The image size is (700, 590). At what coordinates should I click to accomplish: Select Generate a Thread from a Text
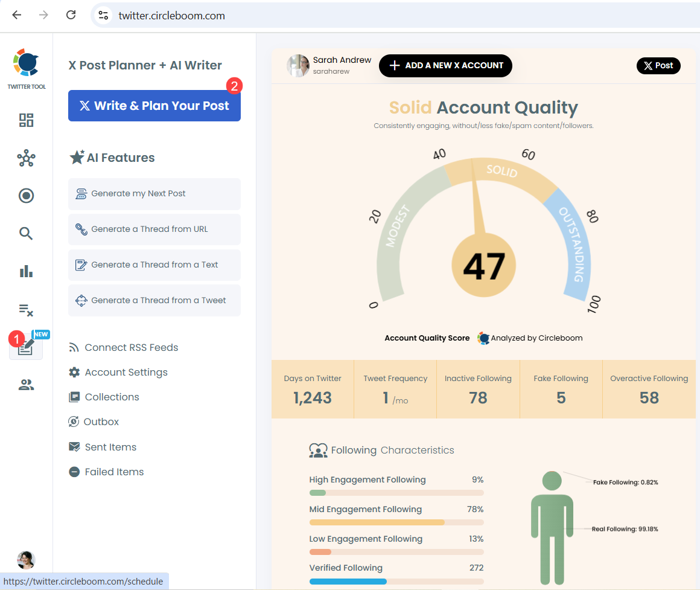[x=154, y=265]
